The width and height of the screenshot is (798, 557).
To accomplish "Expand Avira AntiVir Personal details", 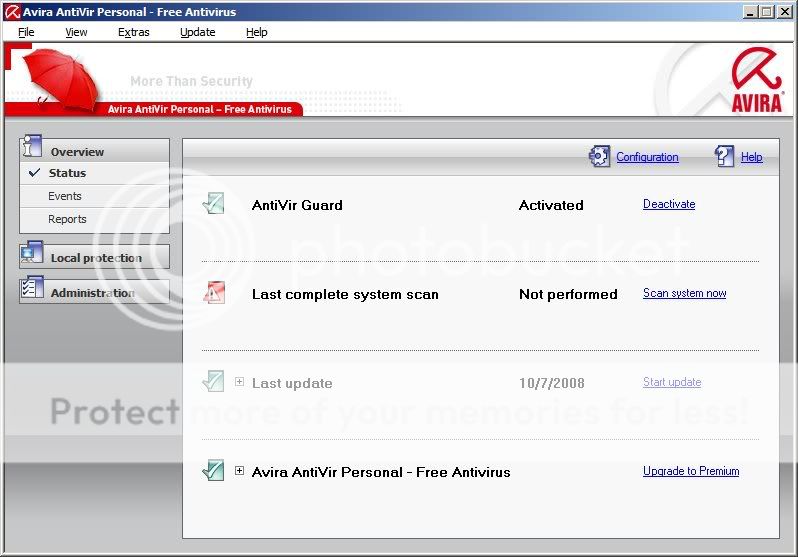I will click(239, 471).
